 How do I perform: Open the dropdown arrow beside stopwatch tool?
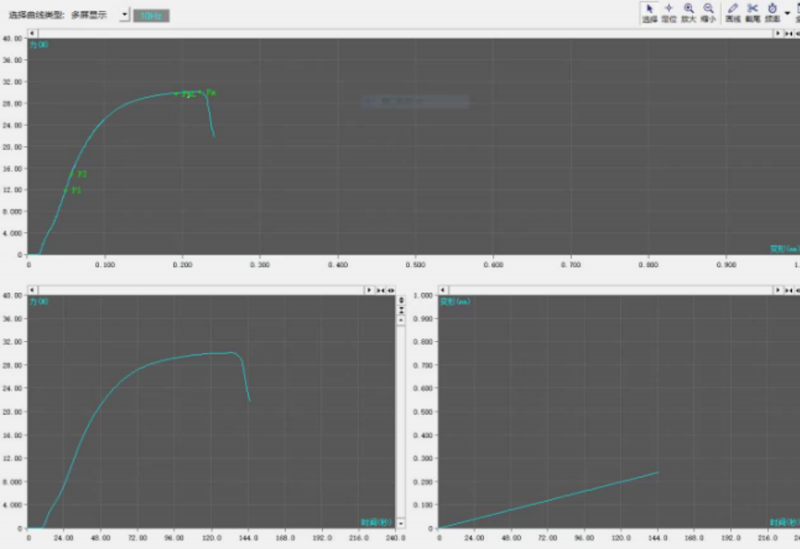787,14
